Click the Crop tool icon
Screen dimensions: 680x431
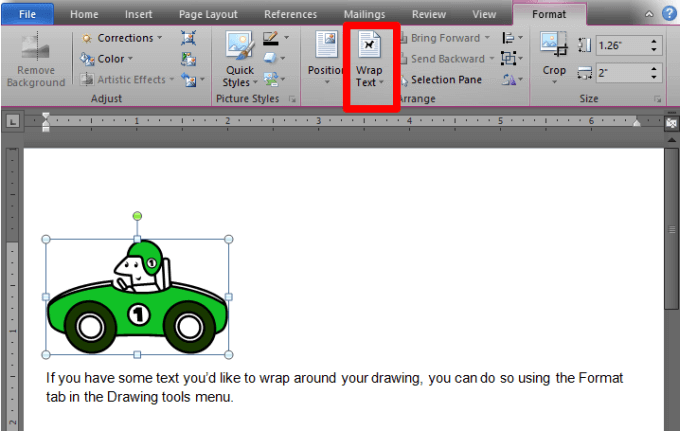point(554,45)
